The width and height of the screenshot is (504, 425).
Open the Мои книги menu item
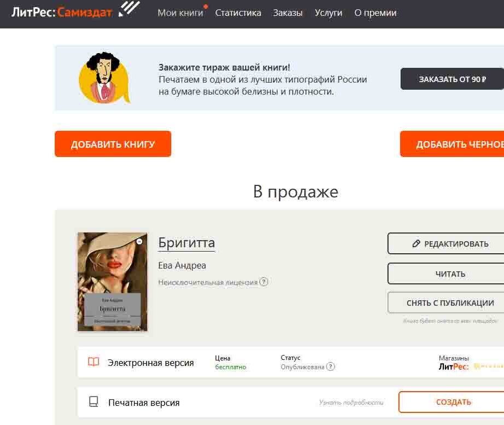point(180,13)
